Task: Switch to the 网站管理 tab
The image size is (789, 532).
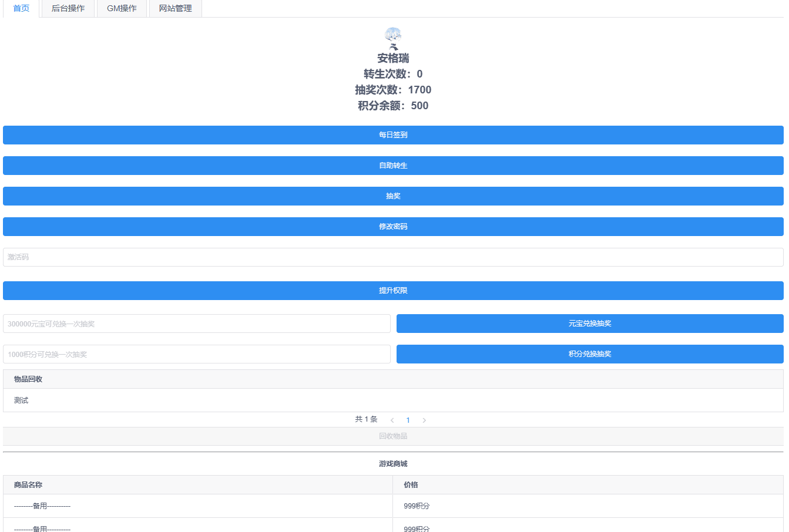Action: click(175, 8)
